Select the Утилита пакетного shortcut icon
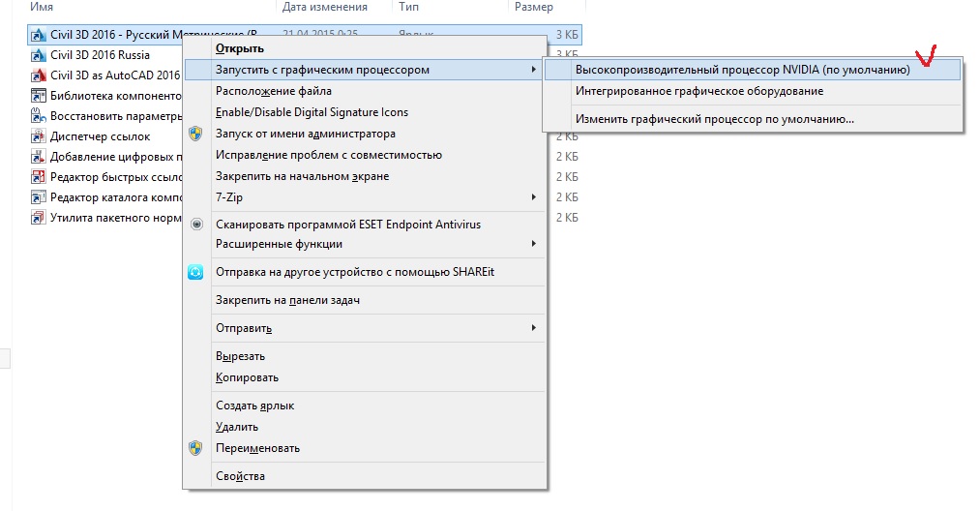The image size is (980, 511). coord(39,218)
